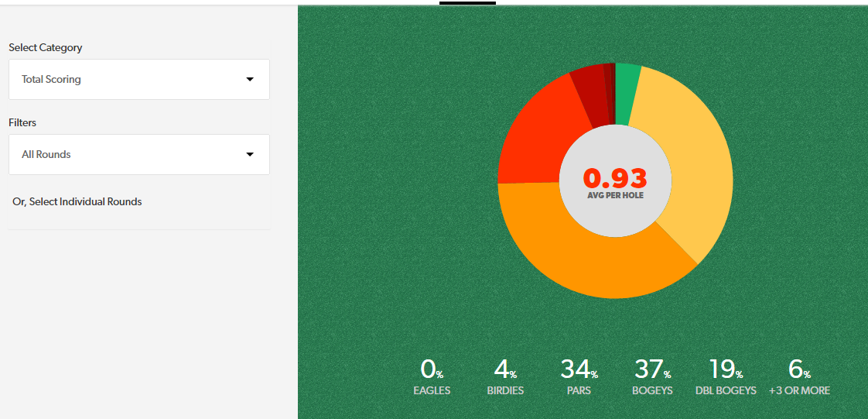This screenshot has width=868, height=419.
Task: Click the black tab indicator at top
Action: (467, 2)
